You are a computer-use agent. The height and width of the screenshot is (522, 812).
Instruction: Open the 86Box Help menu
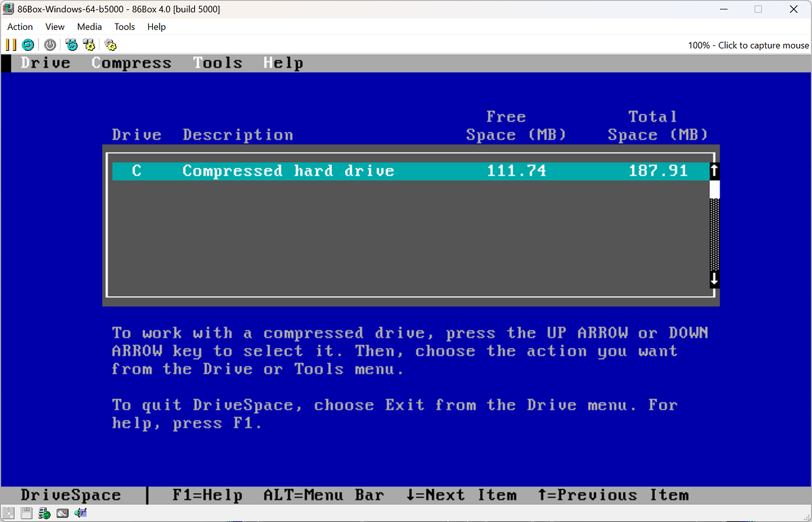coord(156,26)
